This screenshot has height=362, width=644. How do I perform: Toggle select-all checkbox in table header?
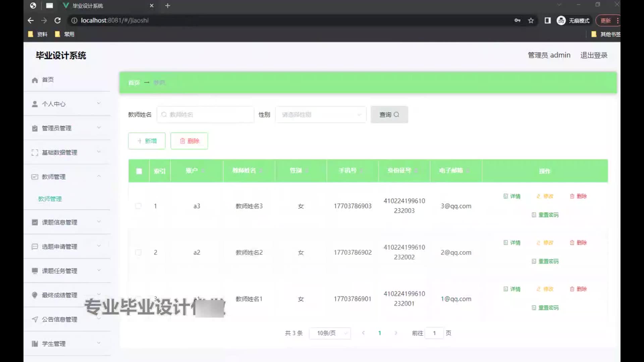(139, 171)
